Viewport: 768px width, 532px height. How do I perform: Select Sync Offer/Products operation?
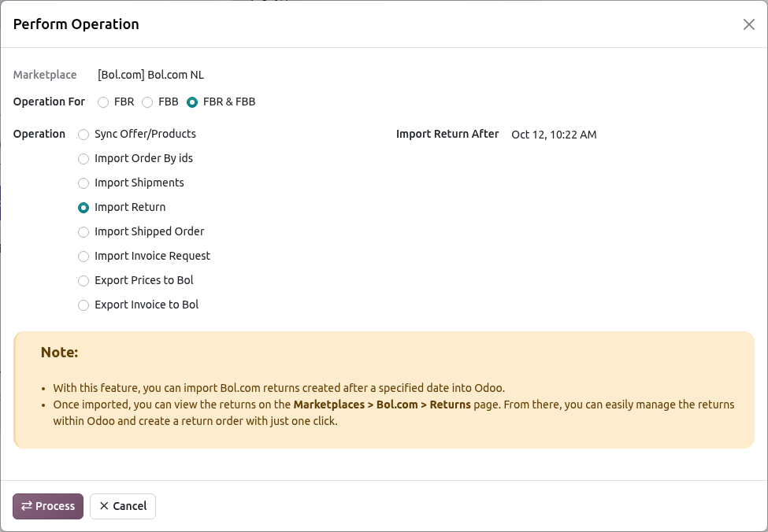tap(83, 135)
